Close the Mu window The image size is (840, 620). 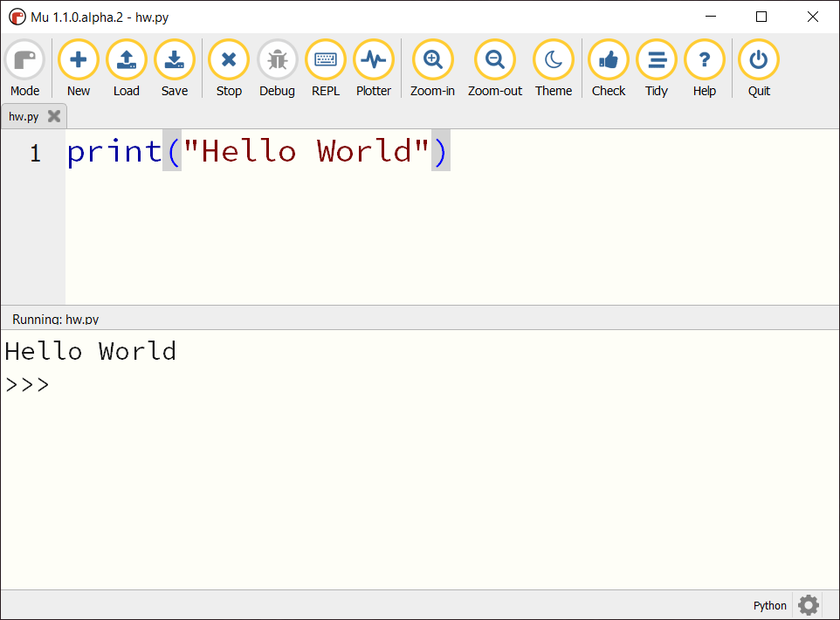tap(813, 17)
